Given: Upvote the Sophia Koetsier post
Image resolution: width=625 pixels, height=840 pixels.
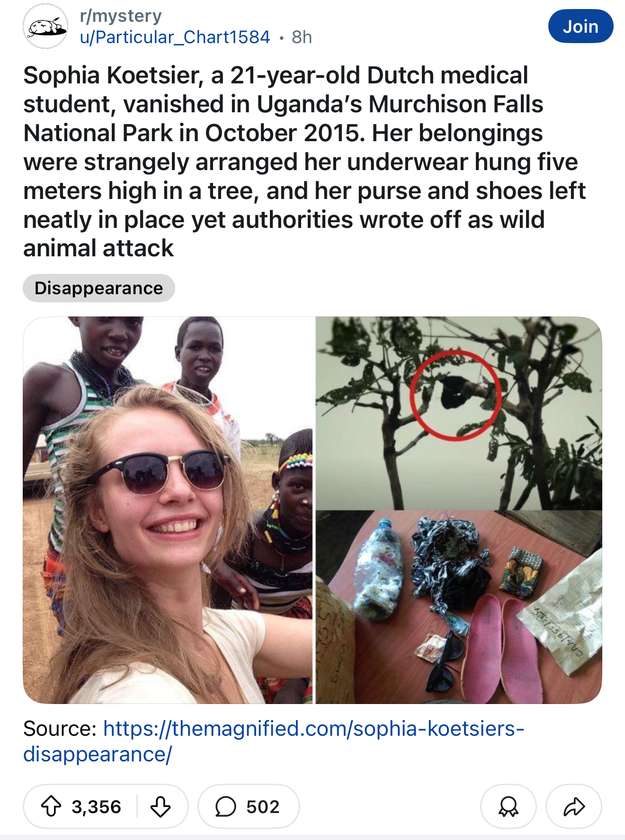Looking at the screenshot, I should tap(51, 806).
